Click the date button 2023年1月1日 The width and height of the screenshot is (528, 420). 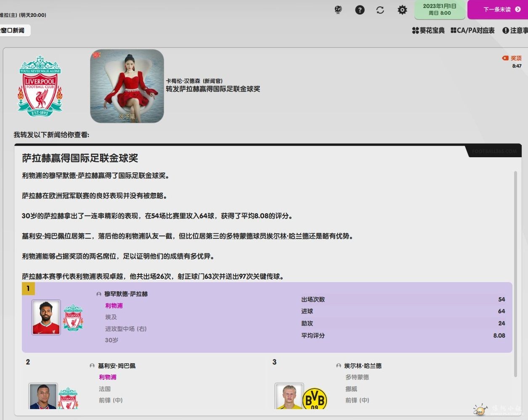click(x=440, y=9)
